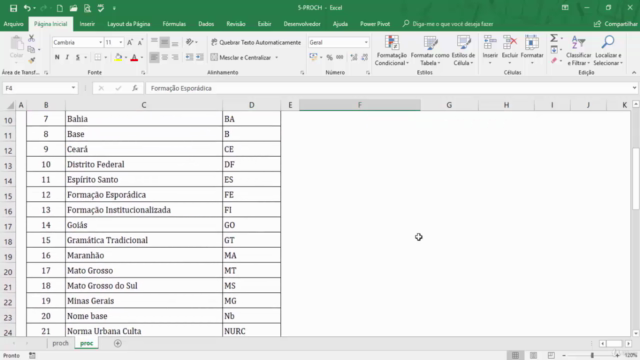Click the insert function fx icon
Screen dimensions: 640x360
click(x=135, y=88)
